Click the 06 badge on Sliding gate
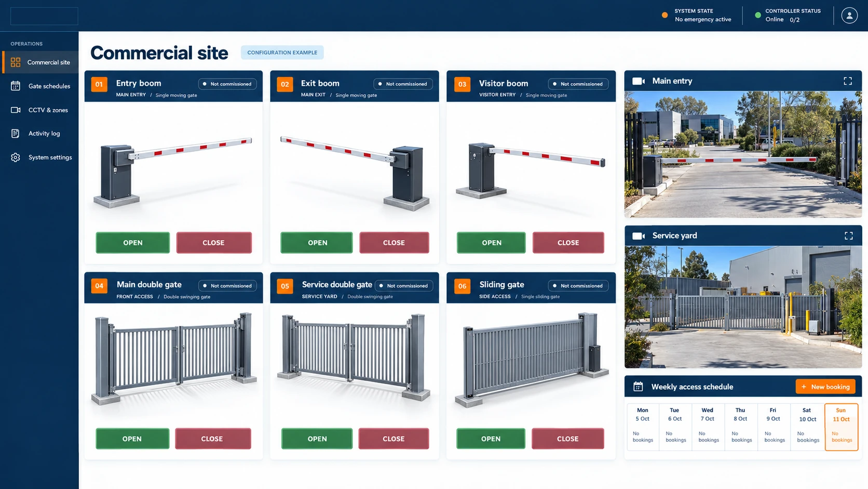 pos(462,286)
